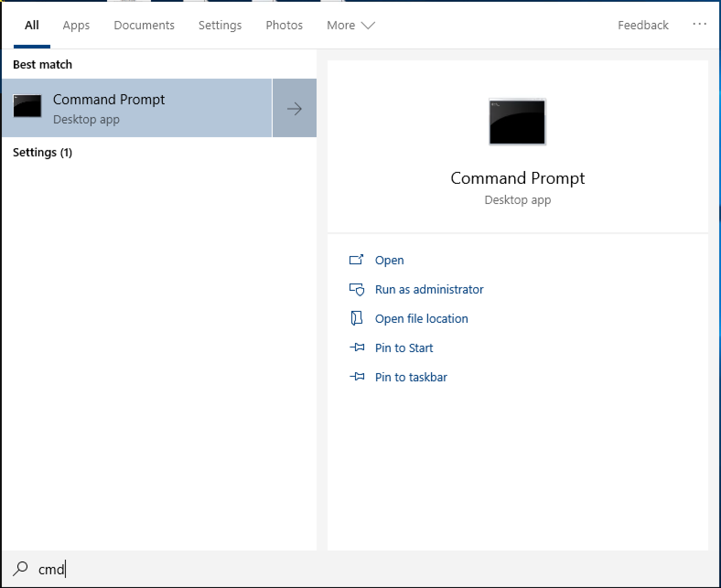Expand the Settings (1) results group
The width and height of the screenshot is (721, 588).
[43, 152]
